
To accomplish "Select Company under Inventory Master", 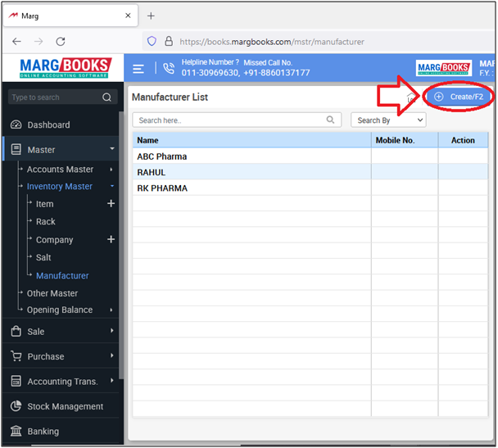I will 54,240.
